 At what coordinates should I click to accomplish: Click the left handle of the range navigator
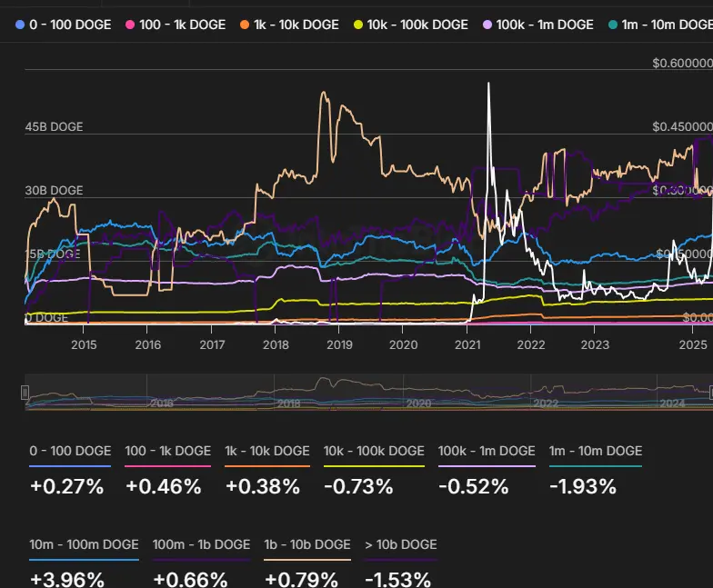25,393
